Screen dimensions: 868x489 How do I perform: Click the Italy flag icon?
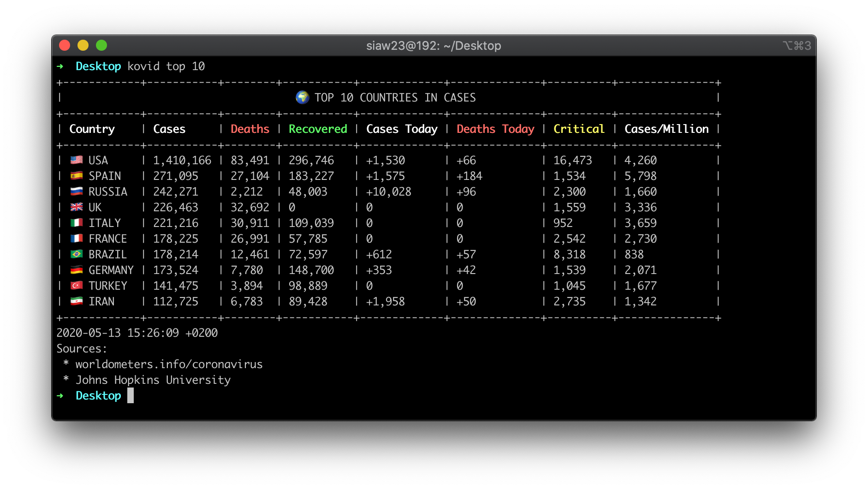click(77, 223)
